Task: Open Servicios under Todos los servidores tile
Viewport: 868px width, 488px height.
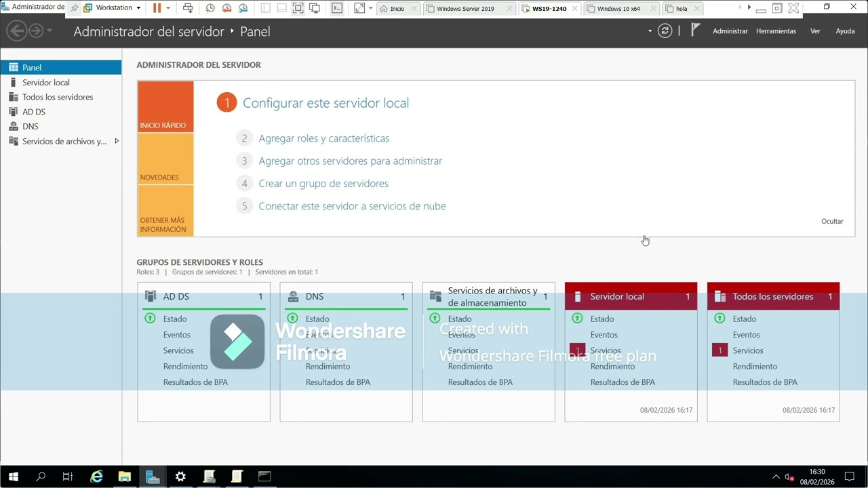Action: coord(747,350)
